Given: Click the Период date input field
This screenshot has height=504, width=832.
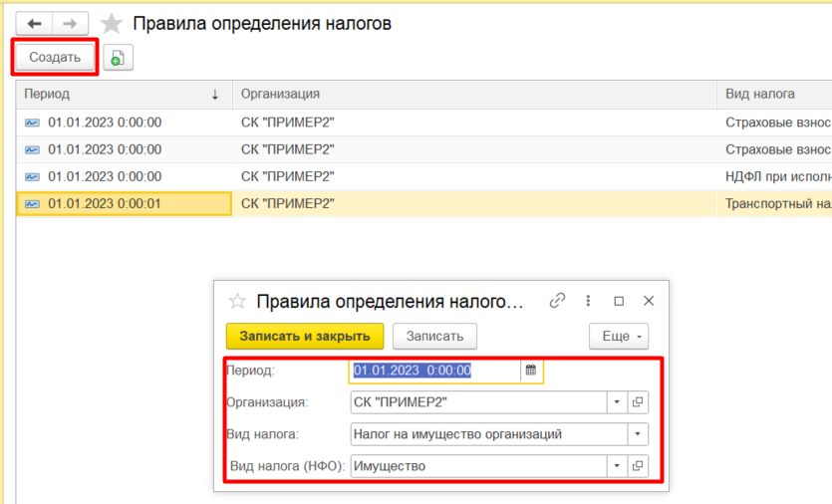Looking at the screenshot, I should pos(433,370).
